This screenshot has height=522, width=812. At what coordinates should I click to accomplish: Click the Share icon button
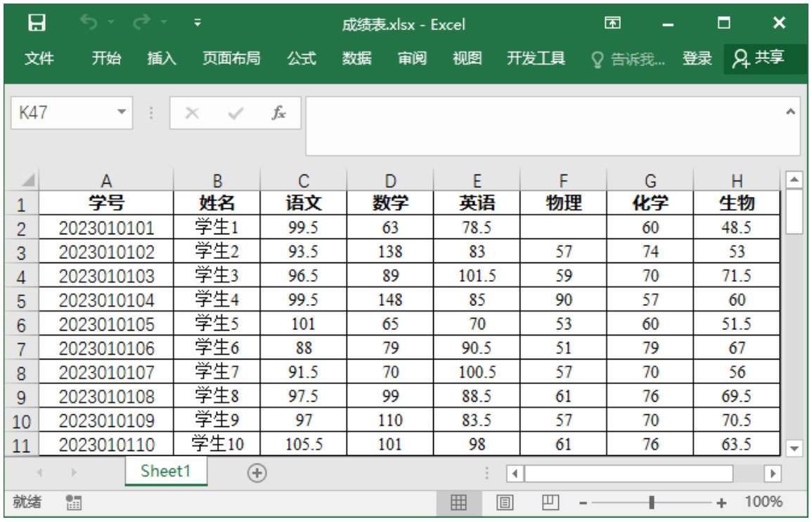765,58
